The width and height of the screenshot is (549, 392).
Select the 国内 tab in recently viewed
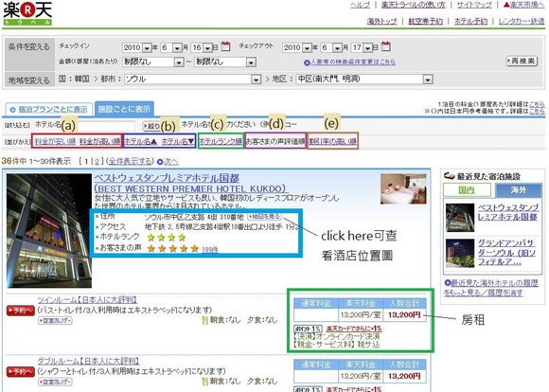(x=467, y=190)
